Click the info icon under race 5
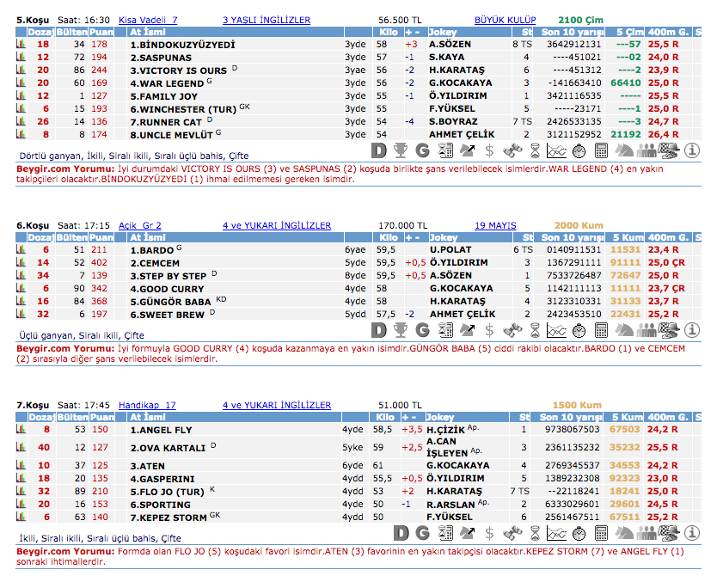The width and height of the screenshot is (717, 588). click(693, 150)
